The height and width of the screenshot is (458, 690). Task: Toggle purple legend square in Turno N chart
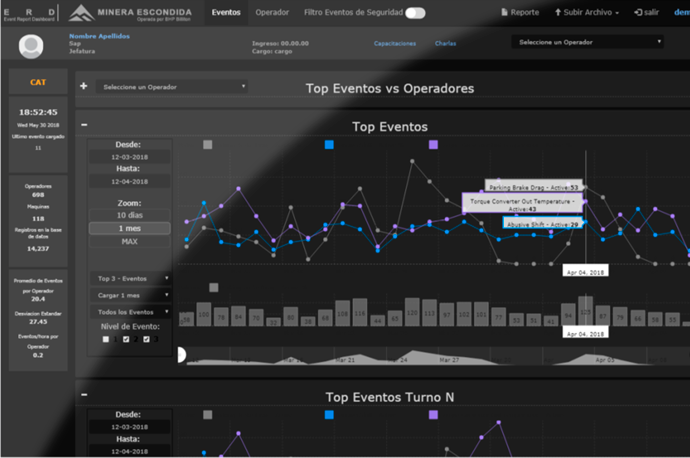coord(433,415)
